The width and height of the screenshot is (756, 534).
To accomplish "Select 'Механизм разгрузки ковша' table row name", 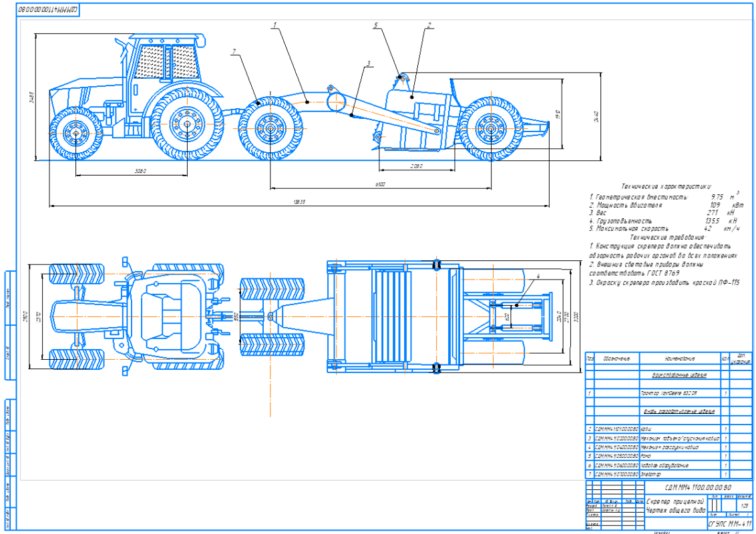I will pos(669,447).
